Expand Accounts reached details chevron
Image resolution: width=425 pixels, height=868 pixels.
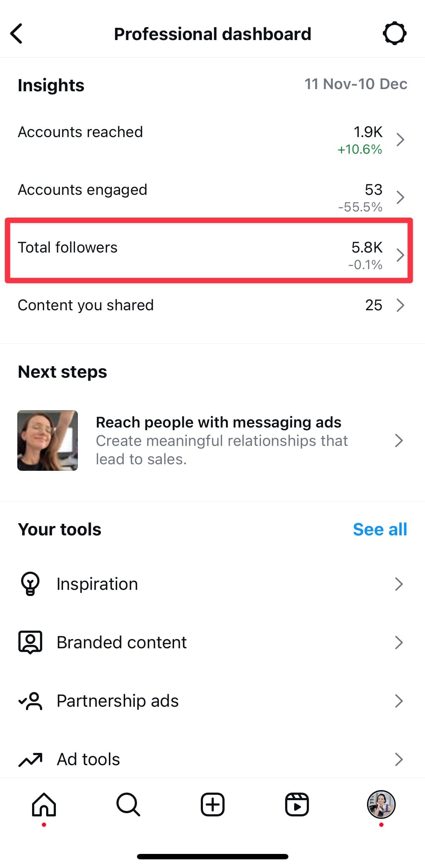tap(400, 140)
